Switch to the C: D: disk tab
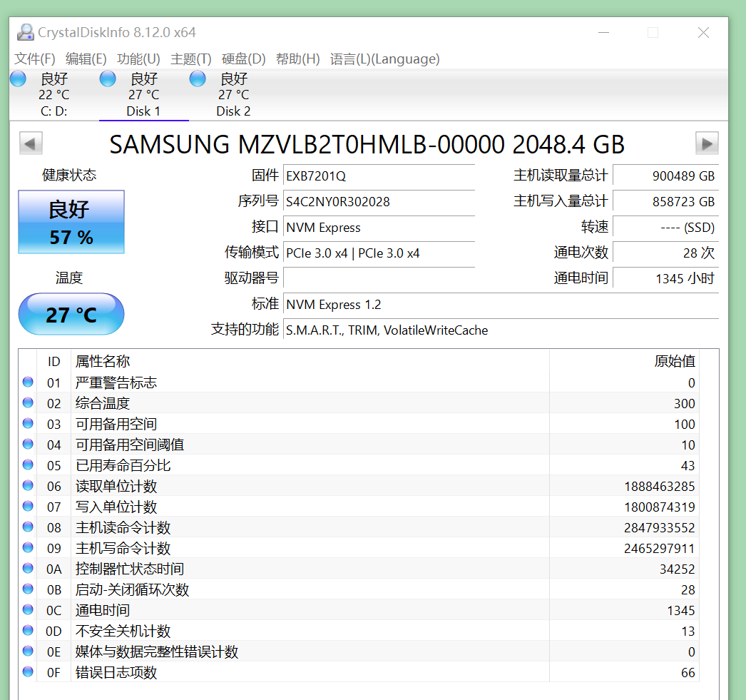 point(53,95)
